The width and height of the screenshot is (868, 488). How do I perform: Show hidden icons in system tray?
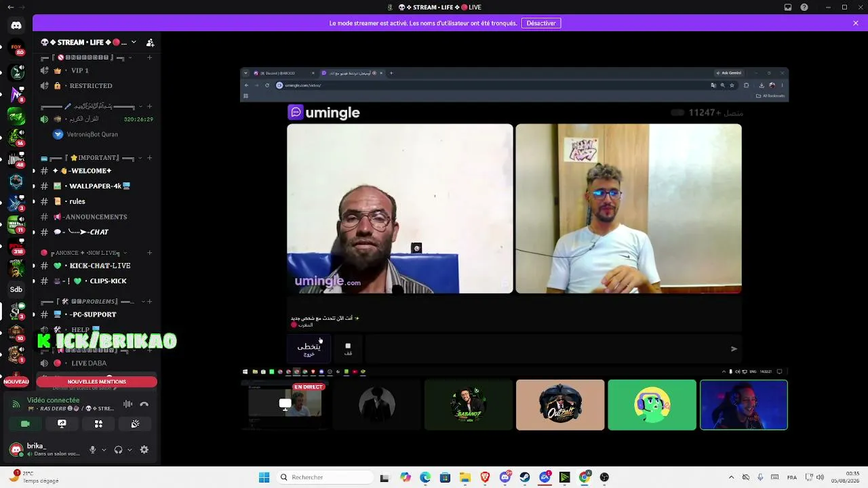pyautogui.click(x=731, y=477)
